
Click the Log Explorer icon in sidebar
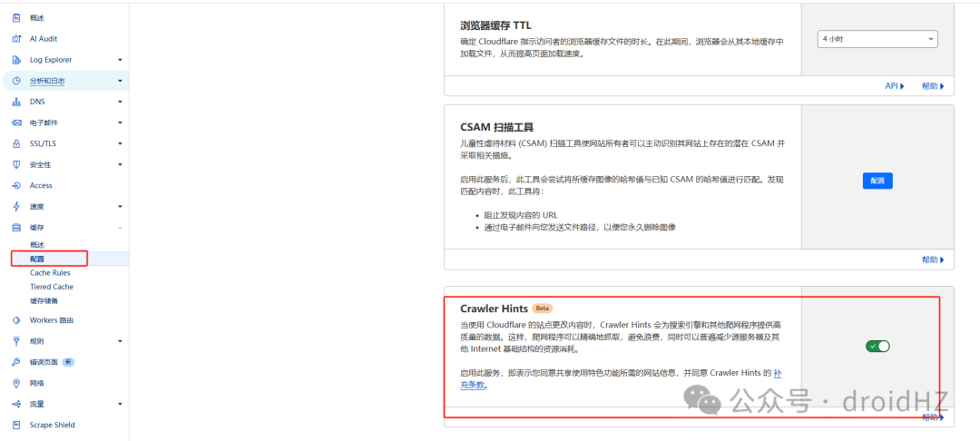[16, 60]
